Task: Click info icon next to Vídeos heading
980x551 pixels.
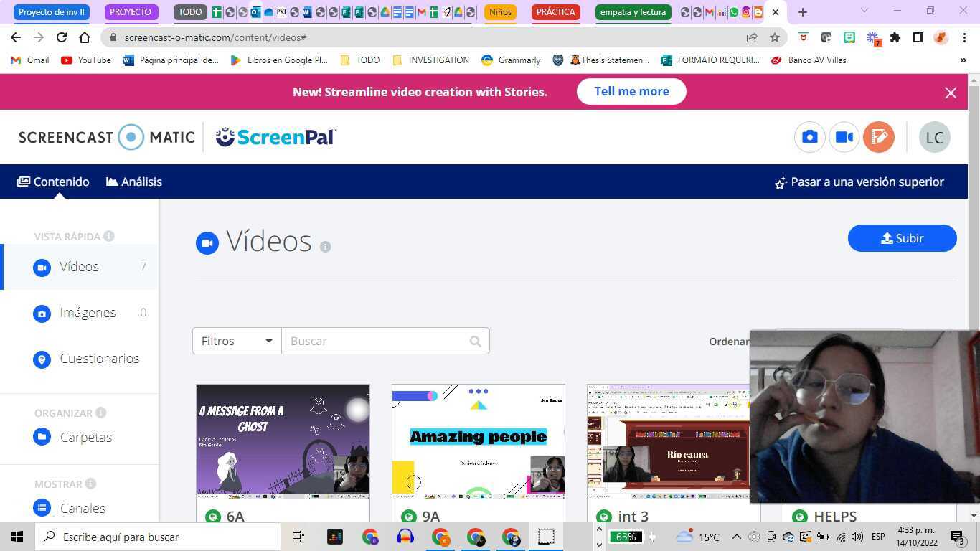Action: [x=325, y=247]
